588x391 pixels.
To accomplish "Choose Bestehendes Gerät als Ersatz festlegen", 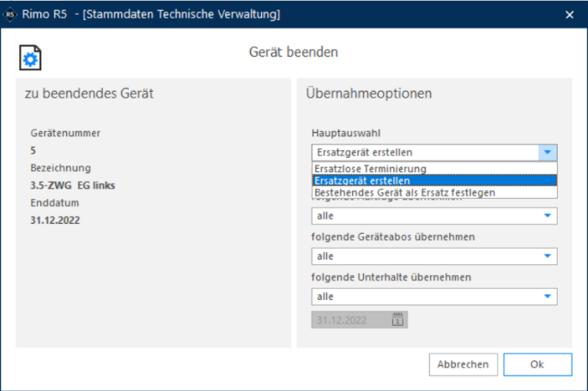I will click(434, 193).
